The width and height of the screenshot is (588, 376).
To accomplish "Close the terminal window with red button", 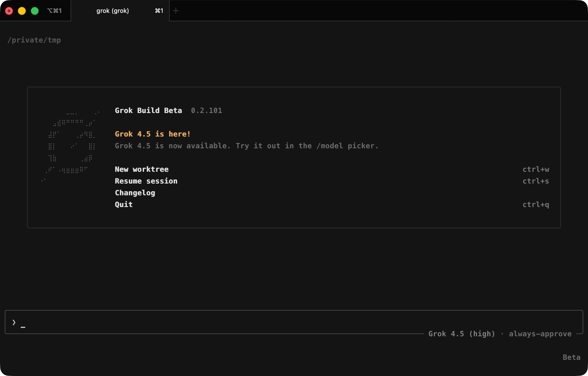I will click(9, 11).
